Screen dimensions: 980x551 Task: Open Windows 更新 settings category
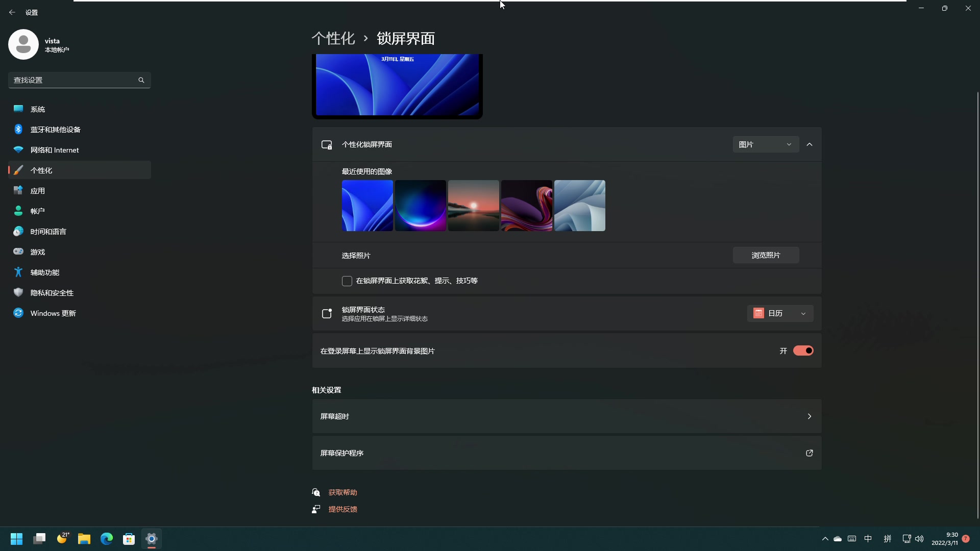pyautogui.click(x=80, y=313)
